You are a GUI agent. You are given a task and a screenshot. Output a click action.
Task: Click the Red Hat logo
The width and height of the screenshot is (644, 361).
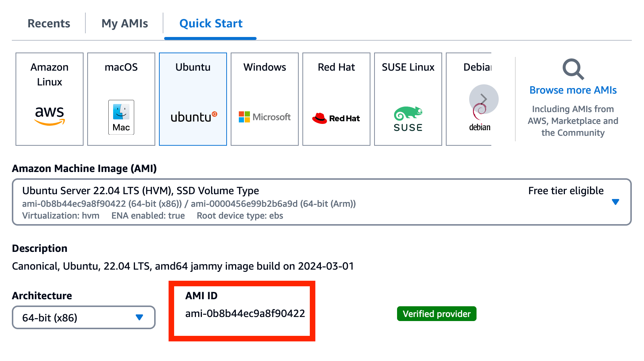(336, 118)
